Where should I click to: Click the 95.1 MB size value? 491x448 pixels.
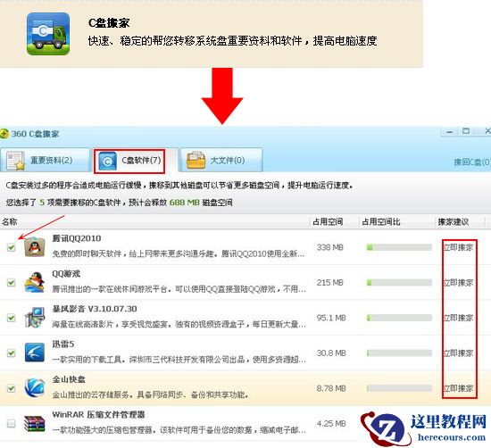(x=331, y=318)
